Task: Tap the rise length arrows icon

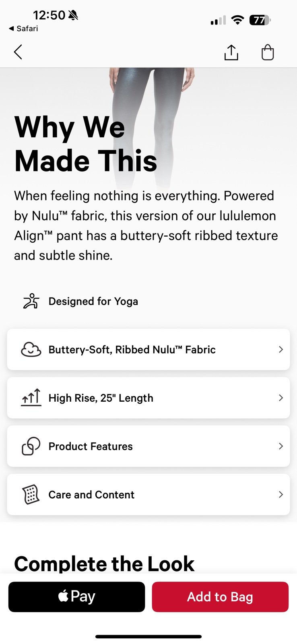Action: tap(31, 398)
